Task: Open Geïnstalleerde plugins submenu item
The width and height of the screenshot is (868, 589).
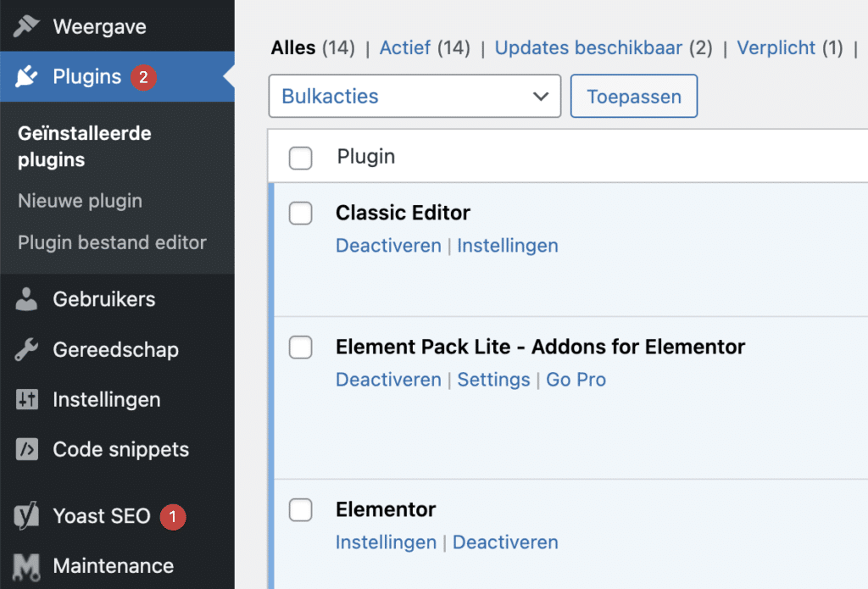Action: [x=84, y=147]
